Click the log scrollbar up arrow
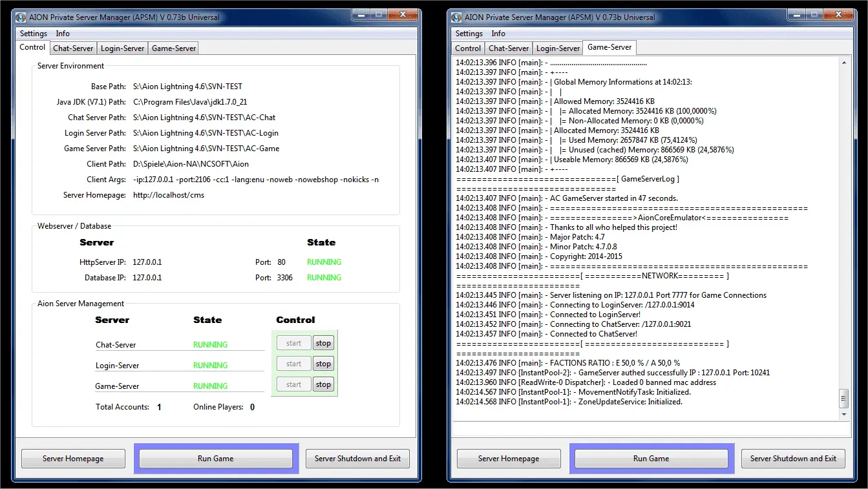 844,63
